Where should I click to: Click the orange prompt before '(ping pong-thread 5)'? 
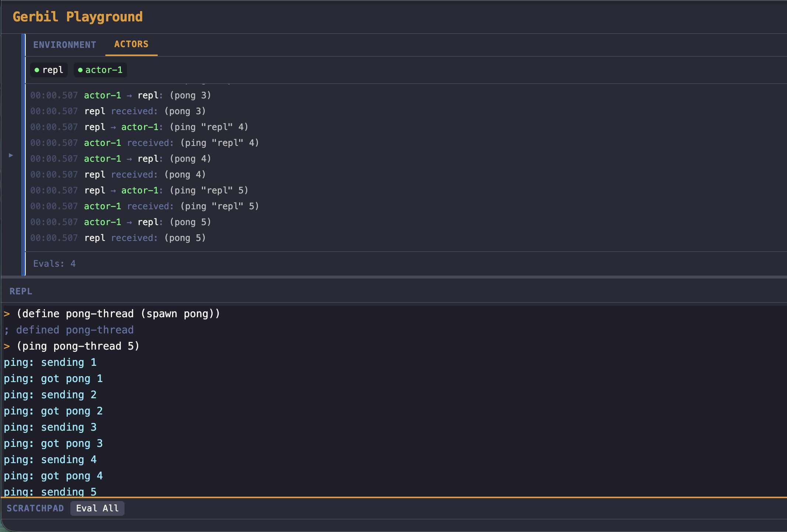point(7,346)
